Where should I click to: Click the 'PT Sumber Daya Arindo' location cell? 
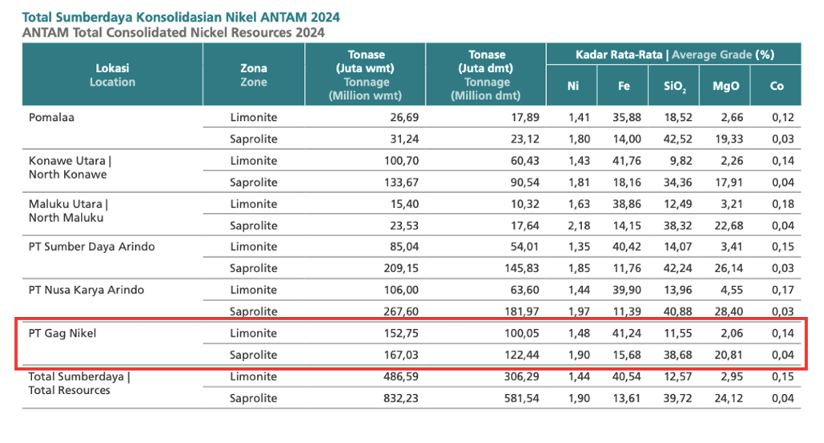91,246
